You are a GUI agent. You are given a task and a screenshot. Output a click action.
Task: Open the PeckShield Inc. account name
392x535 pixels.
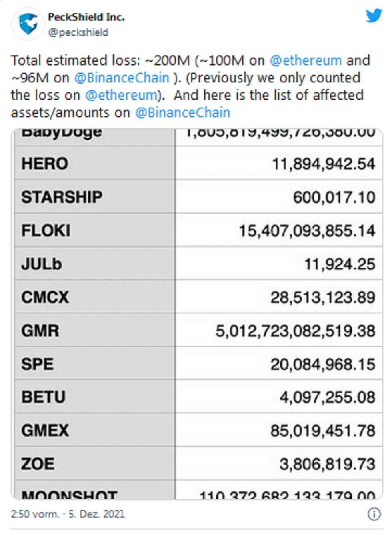point(86,17)
